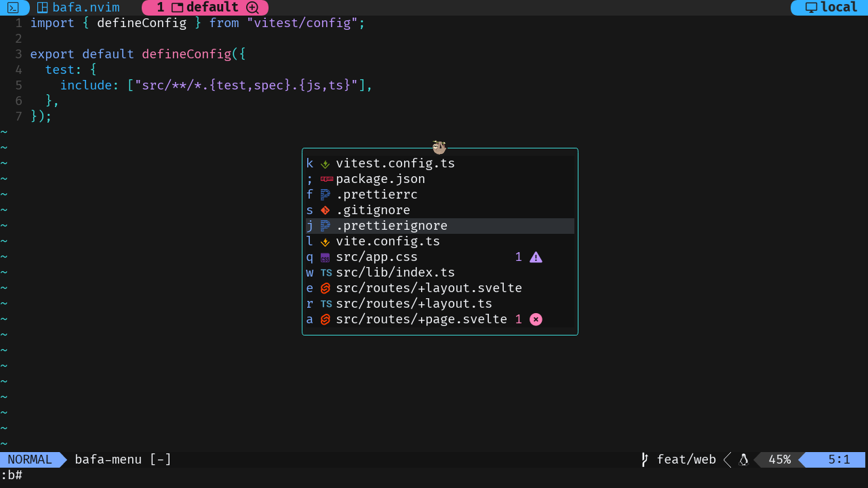Click the warning triangle on src/app.css
Screen dimensions: 868x488
point(536,257)
